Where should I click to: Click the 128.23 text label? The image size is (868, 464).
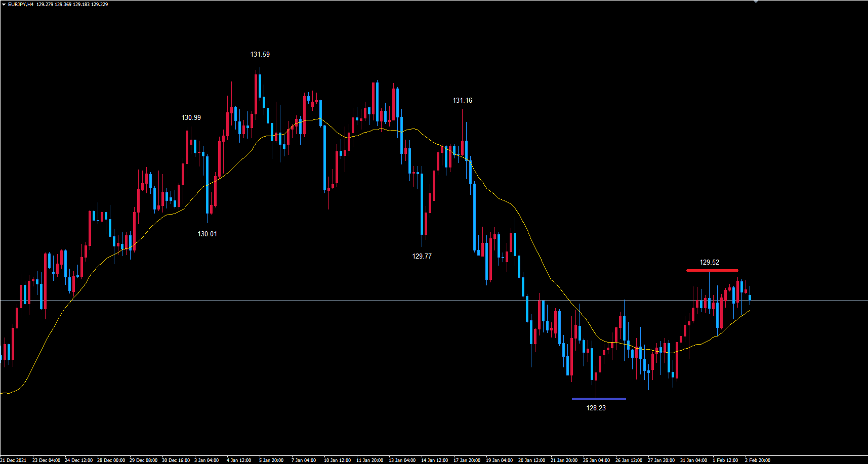pyautogui.click(x=596, y=408)
